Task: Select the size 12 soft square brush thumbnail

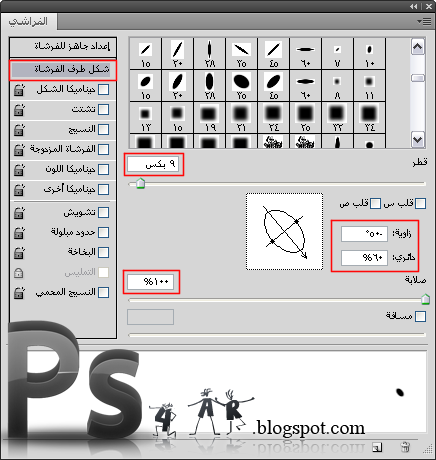Action: pyautogui.click(x=145, y=117)
